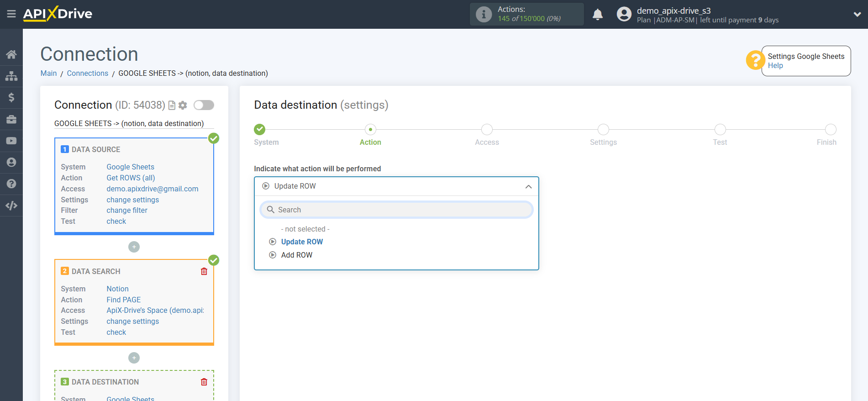Go to the System step
Viewport: 868px width, 401px height.
tap(260, 130)
